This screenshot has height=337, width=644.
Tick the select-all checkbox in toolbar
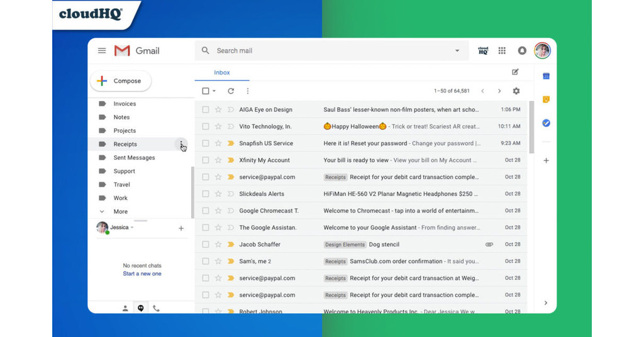[206, 91]
